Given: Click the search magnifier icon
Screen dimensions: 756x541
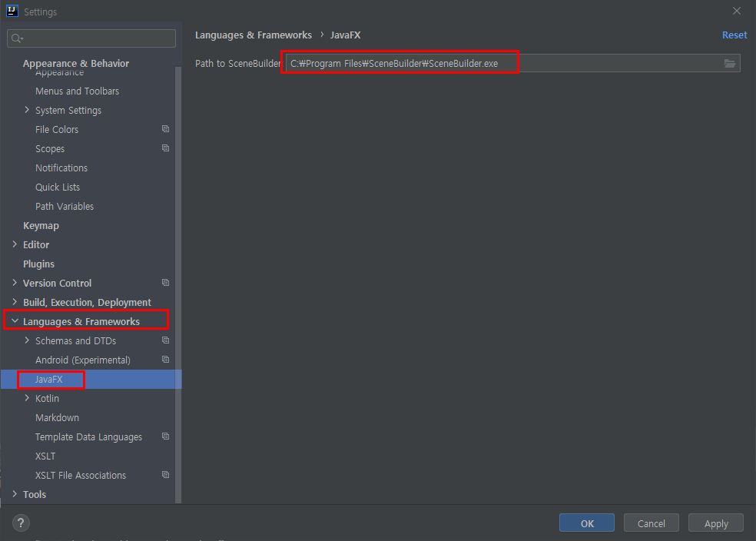Looking at the screenshot, I should (17, 38).
